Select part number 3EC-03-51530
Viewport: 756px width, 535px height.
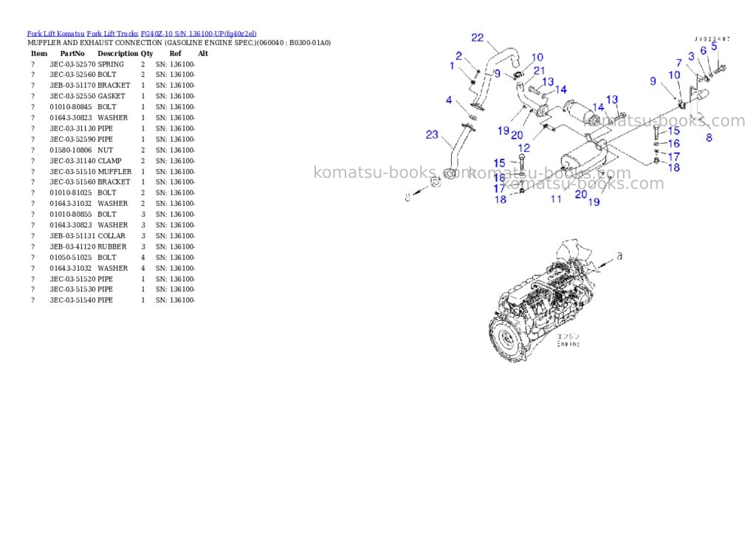pyautogui.click(x=72, y=290)
